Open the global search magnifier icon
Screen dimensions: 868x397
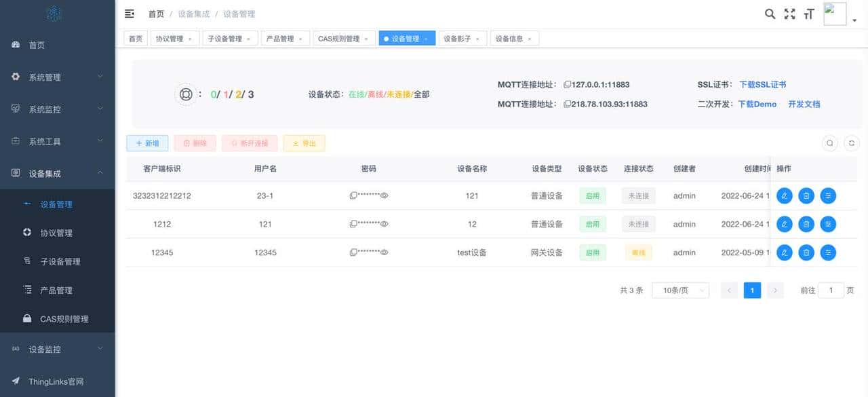[769, 13]
